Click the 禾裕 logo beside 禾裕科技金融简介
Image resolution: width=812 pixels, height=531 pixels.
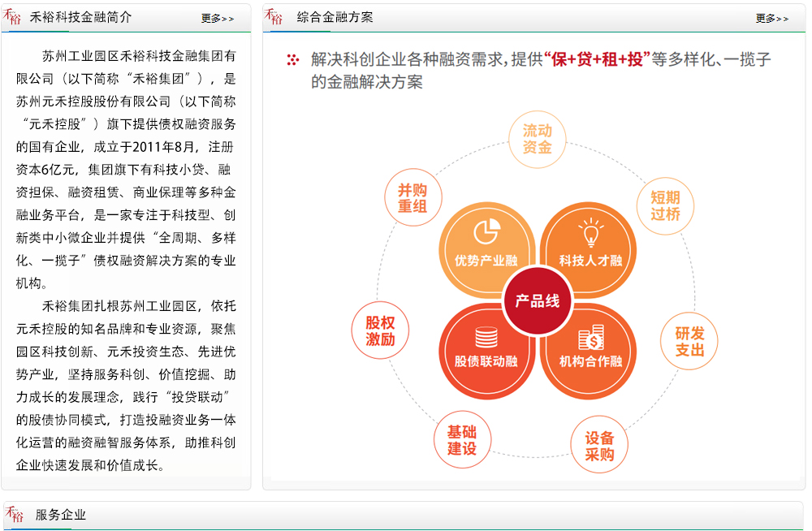pyautogui.click(x=14, y=16)
